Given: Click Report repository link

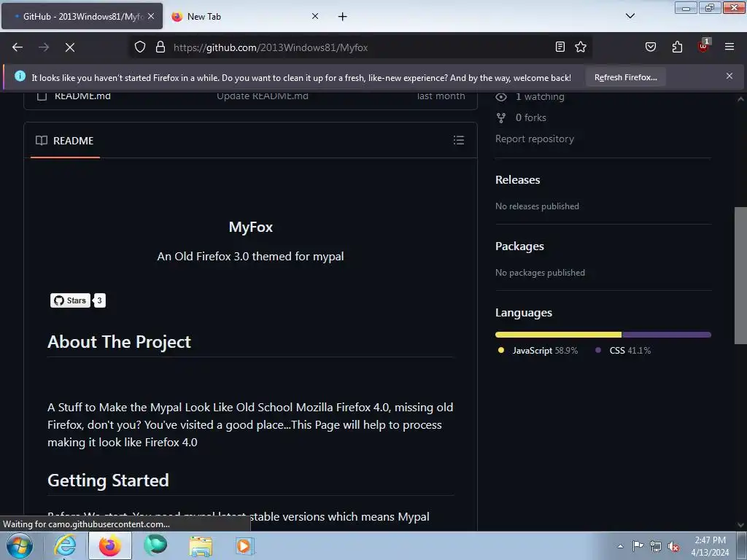Looking at the screenshot, I should tap(535, 139).
